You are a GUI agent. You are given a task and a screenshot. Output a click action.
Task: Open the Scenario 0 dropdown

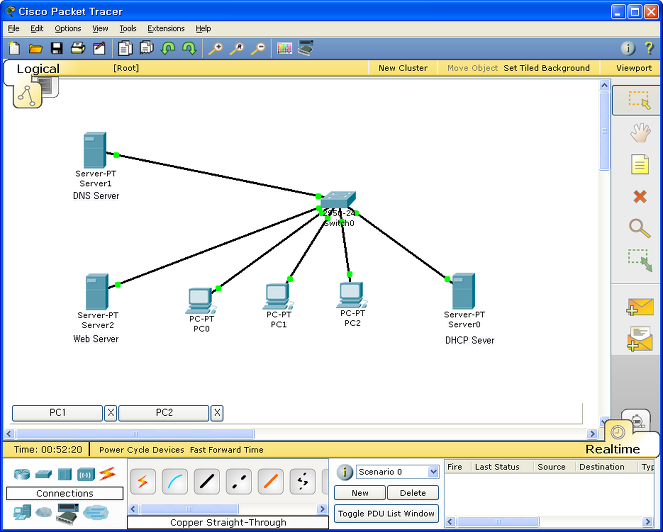(x=433, y=472)
